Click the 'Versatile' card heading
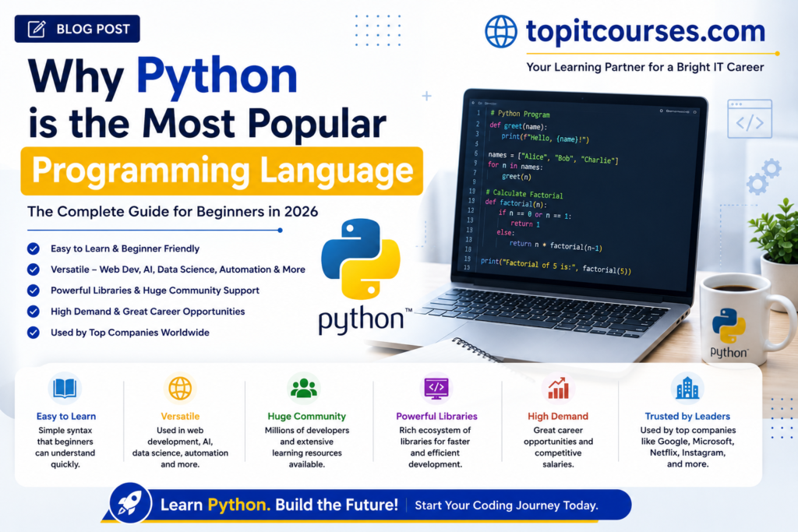This screenshot has width=798, height=532. coord(180,416)
